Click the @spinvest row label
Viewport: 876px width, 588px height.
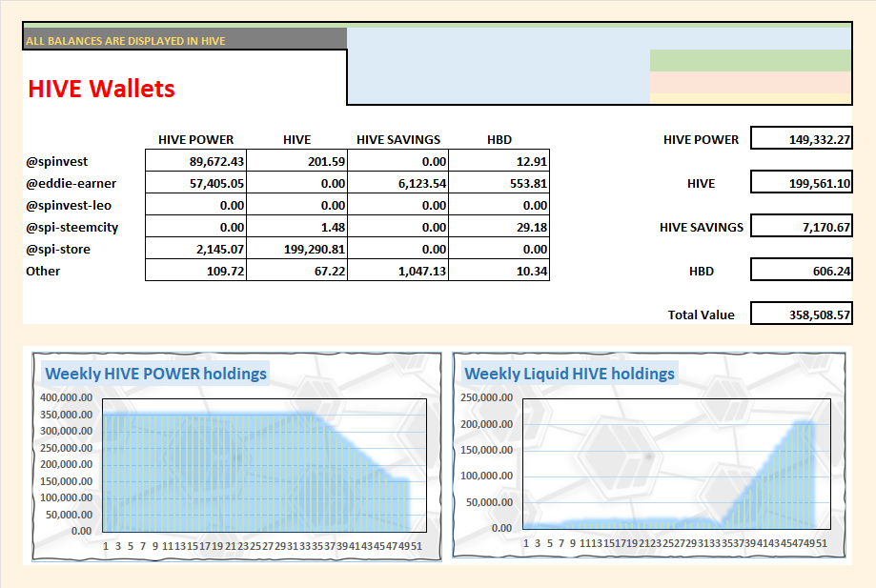56,162
